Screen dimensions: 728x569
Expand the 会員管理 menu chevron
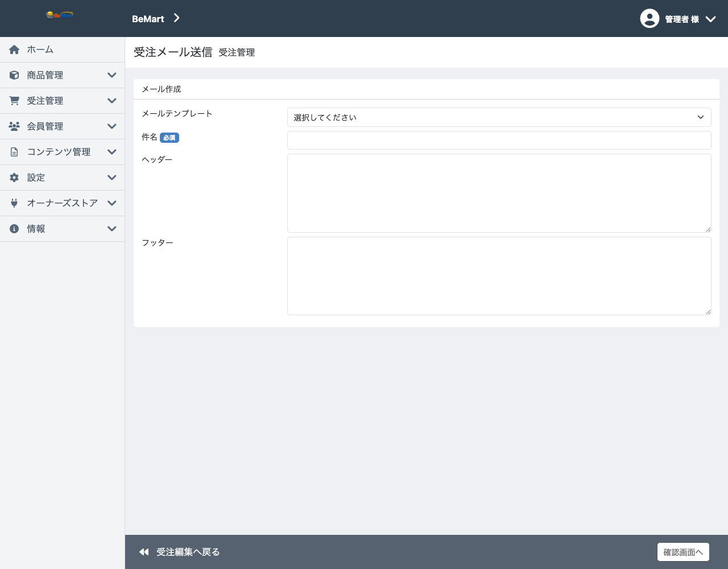[x=112, y=126]
